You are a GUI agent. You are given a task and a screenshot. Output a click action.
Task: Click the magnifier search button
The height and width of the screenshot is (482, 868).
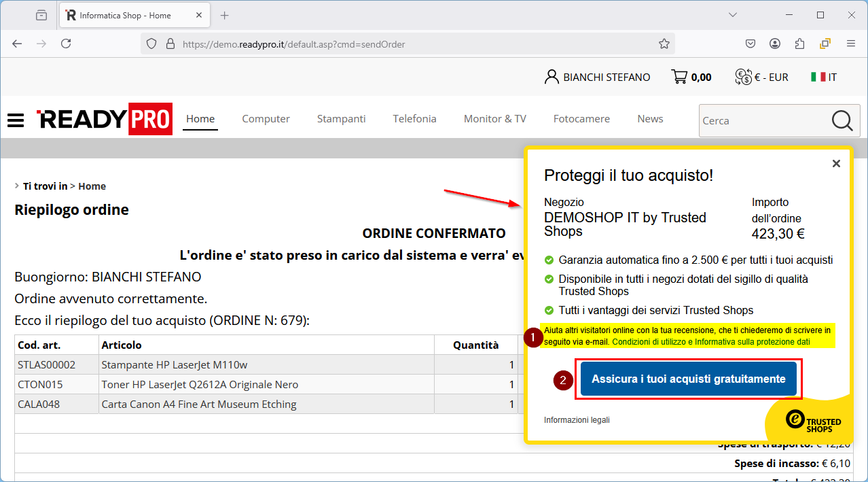pyautogui.click(x=842, y=121)
